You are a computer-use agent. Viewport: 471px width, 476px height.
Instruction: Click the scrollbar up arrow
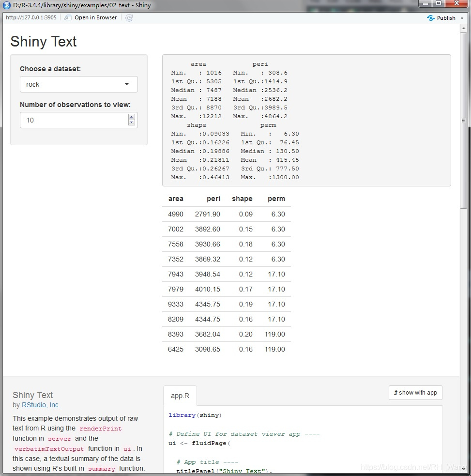pyautogui.click(x=463, y=28)
